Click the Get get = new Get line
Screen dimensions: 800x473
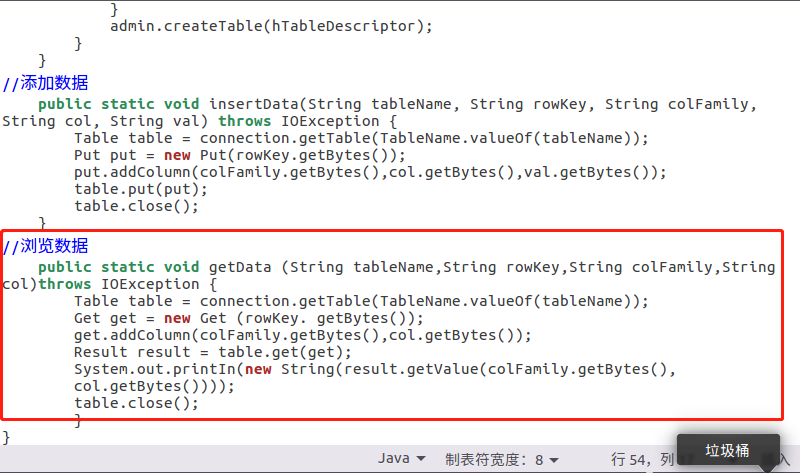[x=248, y=318]
